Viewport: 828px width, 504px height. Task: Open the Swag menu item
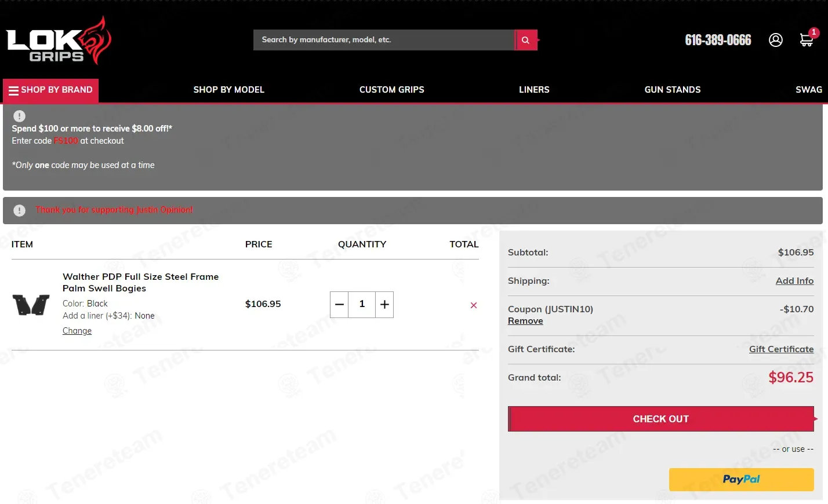point(809,90)
